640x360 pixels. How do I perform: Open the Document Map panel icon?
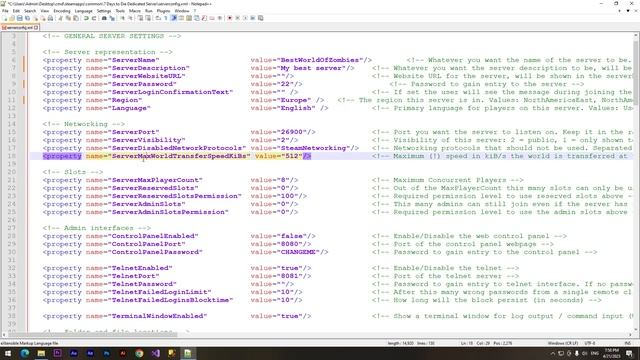(x=189, y=18)
